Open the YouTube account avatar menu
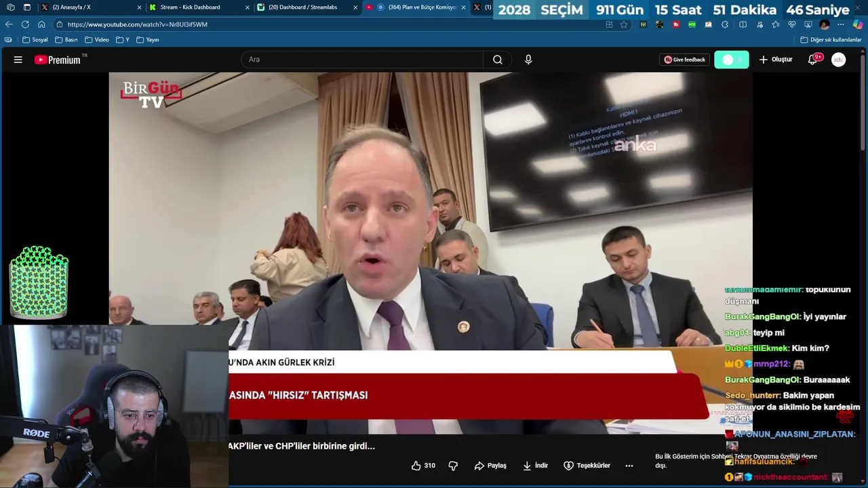Screen dimensions: 868x488 pos(839,60)
